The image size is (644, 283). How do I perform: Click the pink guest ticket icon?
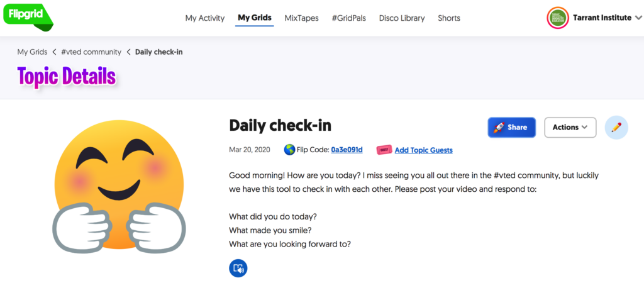tap(384, 150)
